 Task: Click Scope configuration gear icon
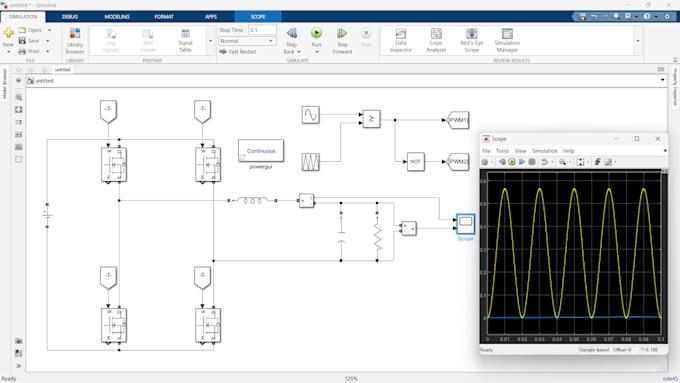pos(485,162)
